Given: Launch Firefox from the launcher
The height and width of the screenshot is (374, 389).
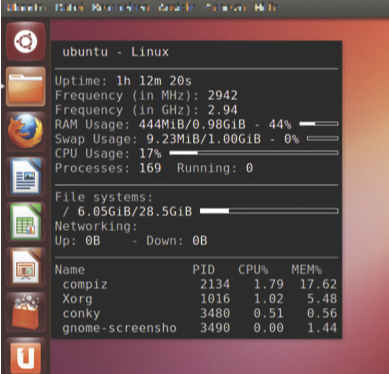Looking at the screenshot, I should pyautogui.click(x=25, y=131).
